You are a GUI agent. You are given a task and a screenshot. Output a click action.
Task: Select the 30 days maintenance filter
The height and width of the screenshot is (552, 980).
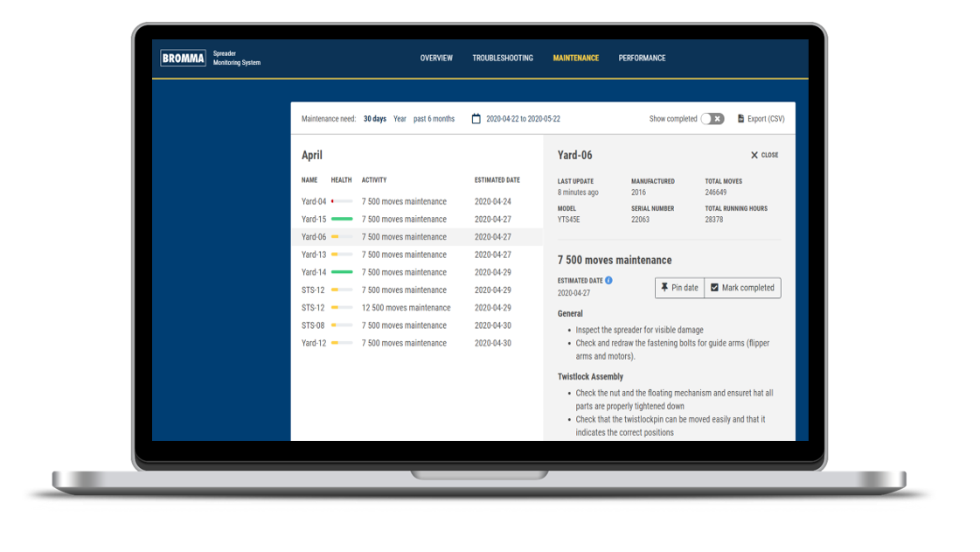(x=375, y=119)
